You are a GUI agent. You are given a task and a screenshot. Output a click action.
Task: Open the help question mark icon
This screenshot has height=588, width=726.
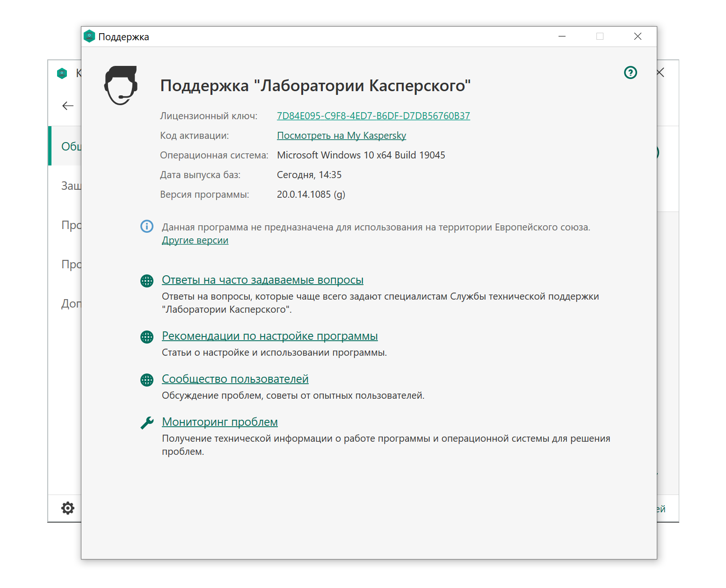pyautogui.click(x=631, y=72)
